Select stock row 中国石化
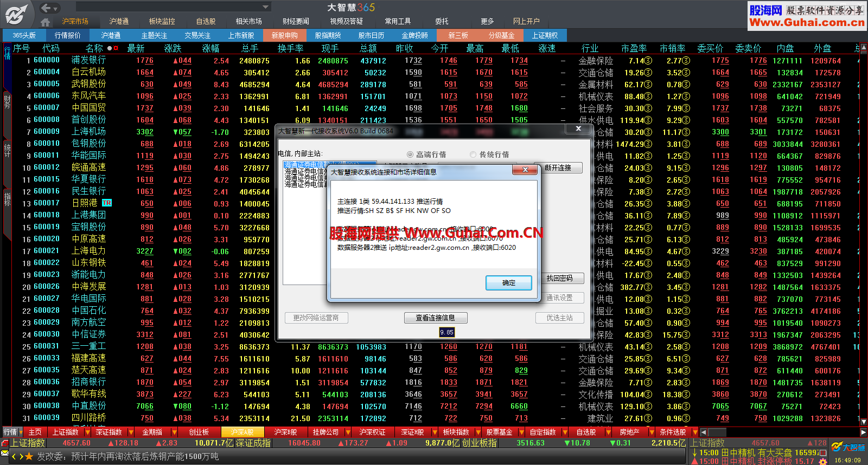This screenshot has height=465, width=868. coord(434,311)
